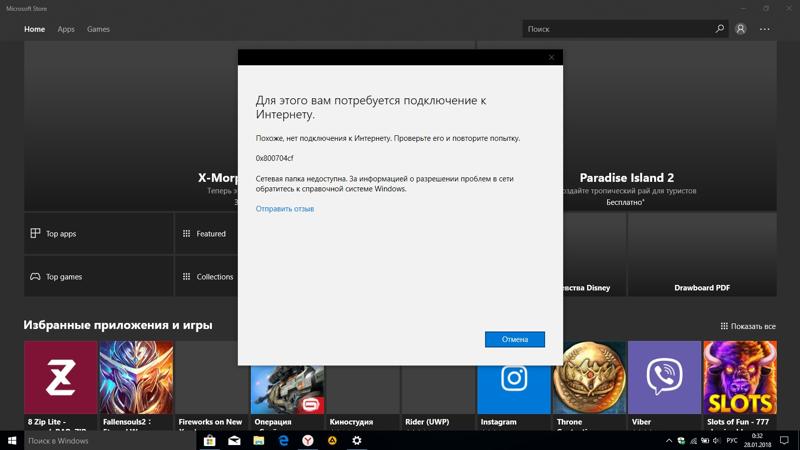Open Slots of Fun - 777 tile
Viewport: 800px width, 450px height.
tap(740, 378)
